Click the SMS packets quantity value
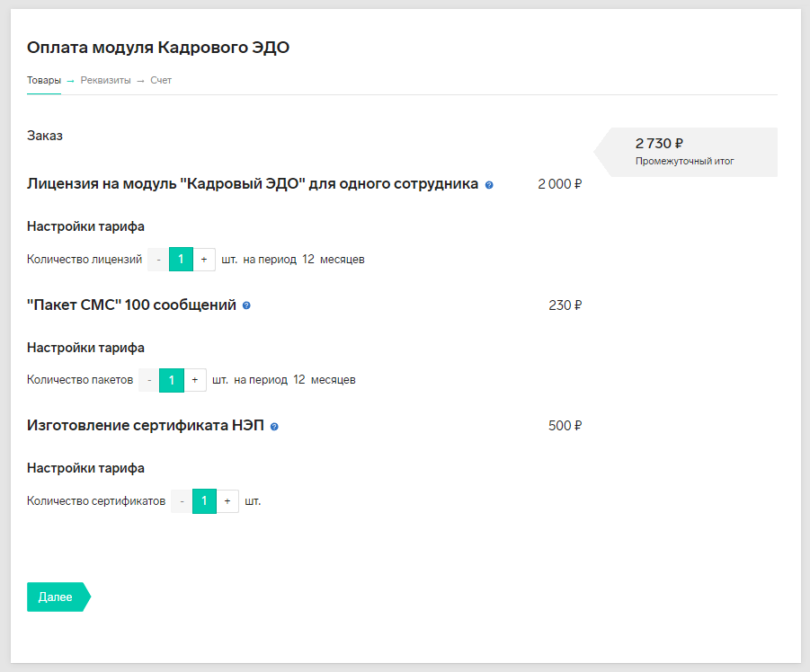 (172, 380)
